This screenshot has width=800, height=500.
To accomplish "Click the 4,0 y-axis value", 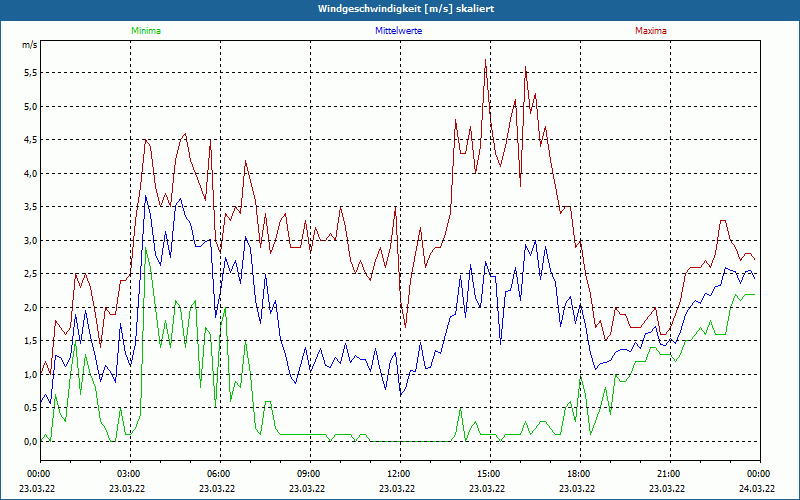I will tap(31, 173).
